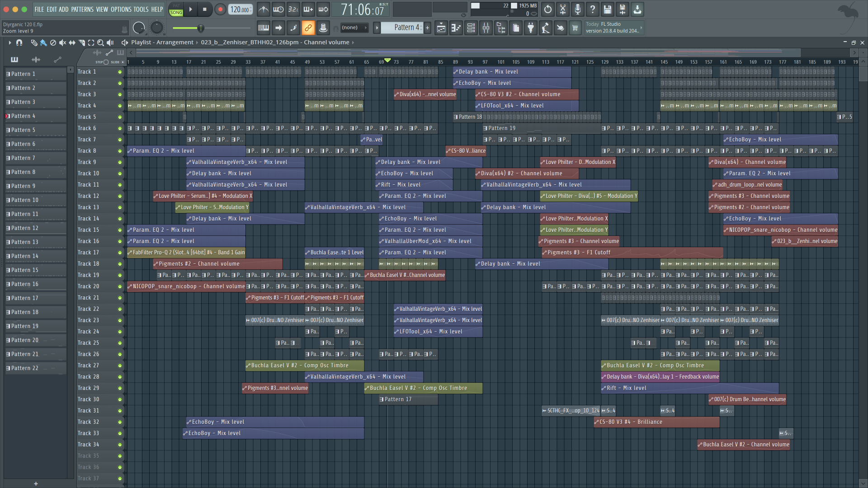The height and width of the screenshot is (488, 868).
Task: Open the PATTERNS menu
Action: coord(82,9)
